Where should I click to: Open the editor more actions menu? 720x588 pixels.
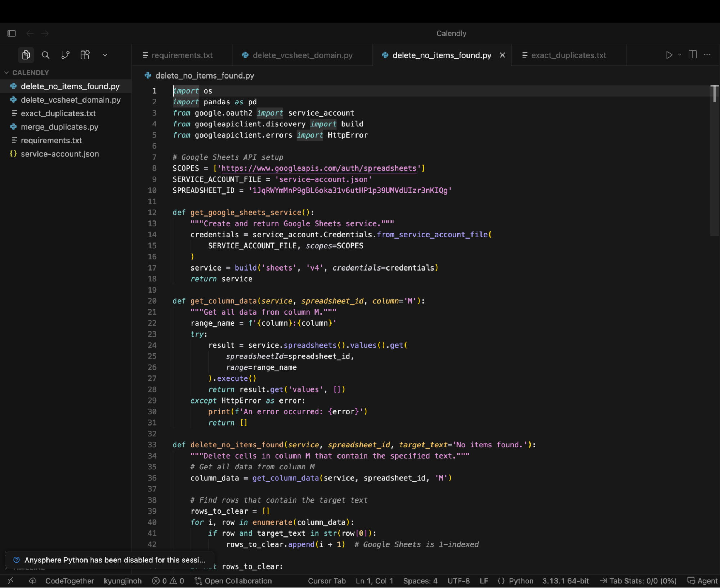[707, 55]
